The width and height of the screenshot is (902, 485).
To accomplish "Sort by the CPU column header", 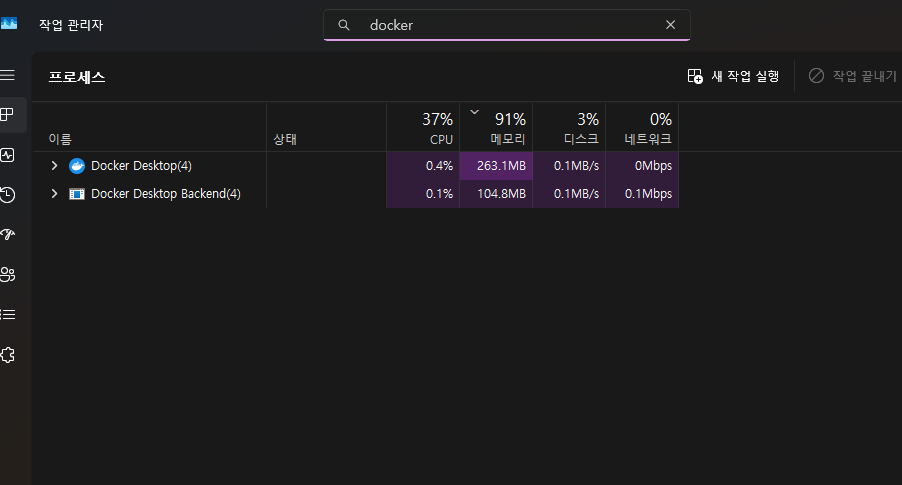I will (x=423, y=127).
